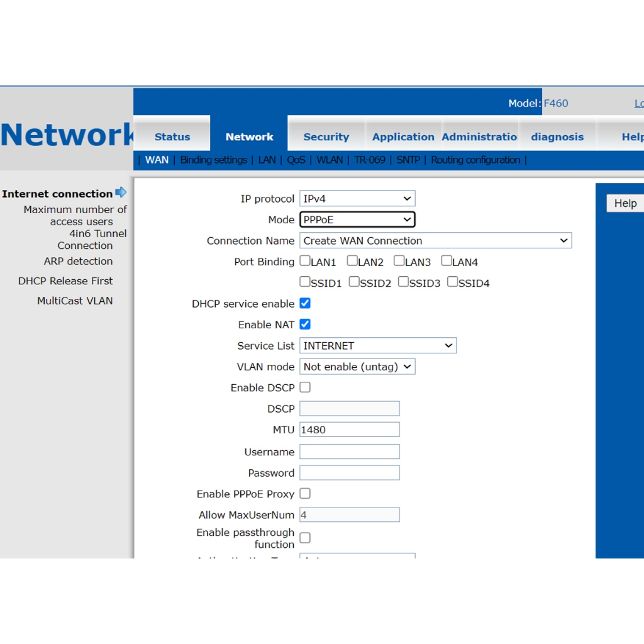The width and height of the screenshot is (644, 644).
Task: Toggle Enable PPPoE Proxy checkbox
Action: pos(305,494)
